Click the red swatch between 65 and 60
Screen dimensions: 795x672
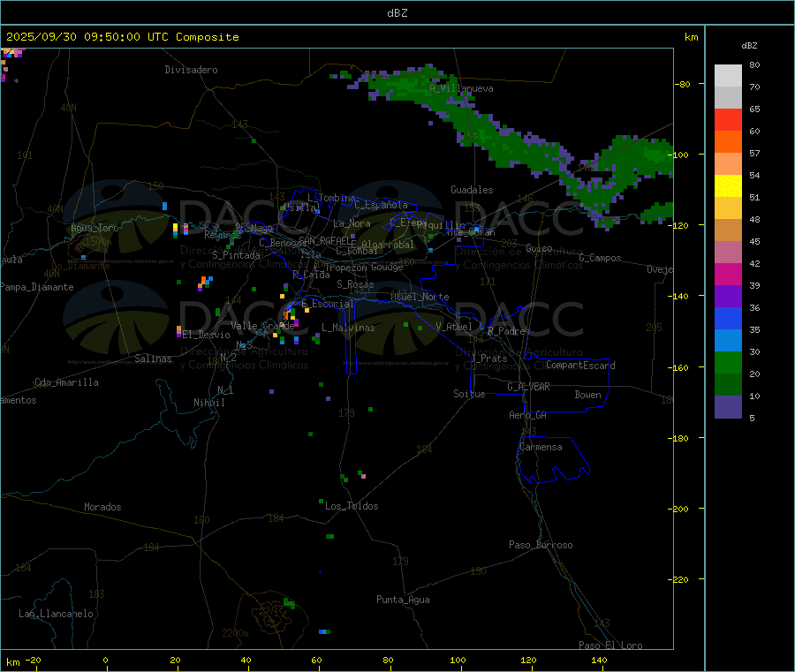tap(728, 119)
